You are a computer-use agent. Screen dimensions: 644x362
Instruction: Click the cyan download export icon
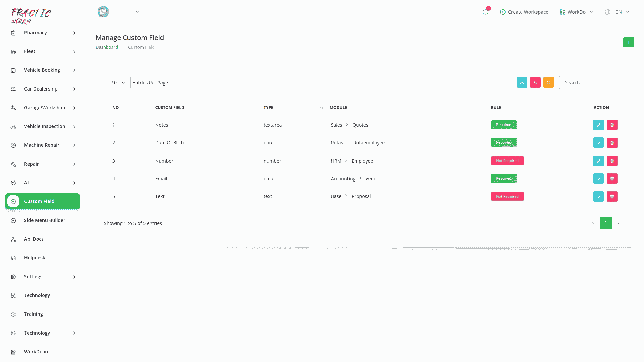tap(522, 83)
